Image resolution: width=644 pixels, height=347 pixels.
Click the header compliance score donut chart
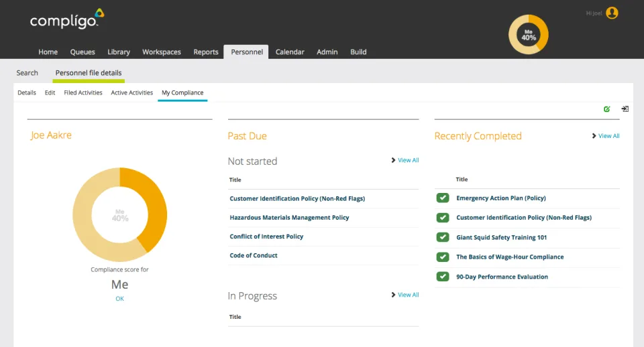pyautogui.click(x=528, y=34)
